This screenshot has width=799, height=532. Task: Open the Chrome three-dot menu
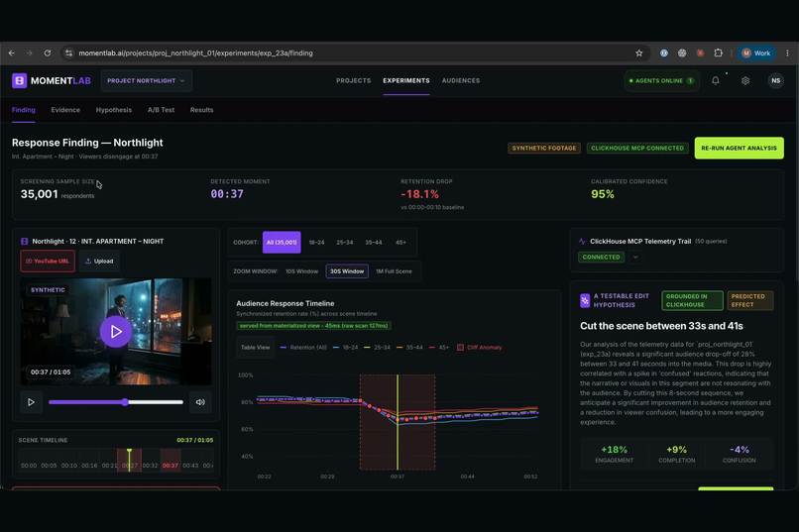click(787, 53)
